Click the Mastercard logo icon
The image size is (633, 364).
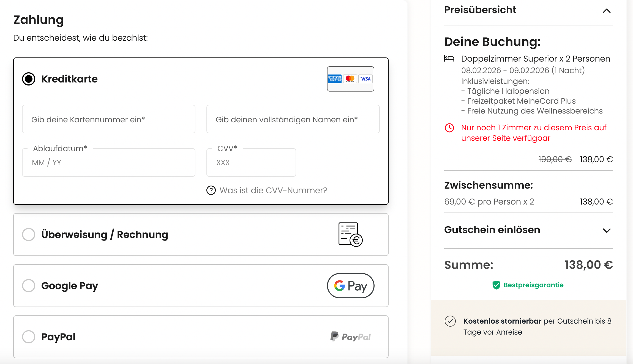pos(350,79)
